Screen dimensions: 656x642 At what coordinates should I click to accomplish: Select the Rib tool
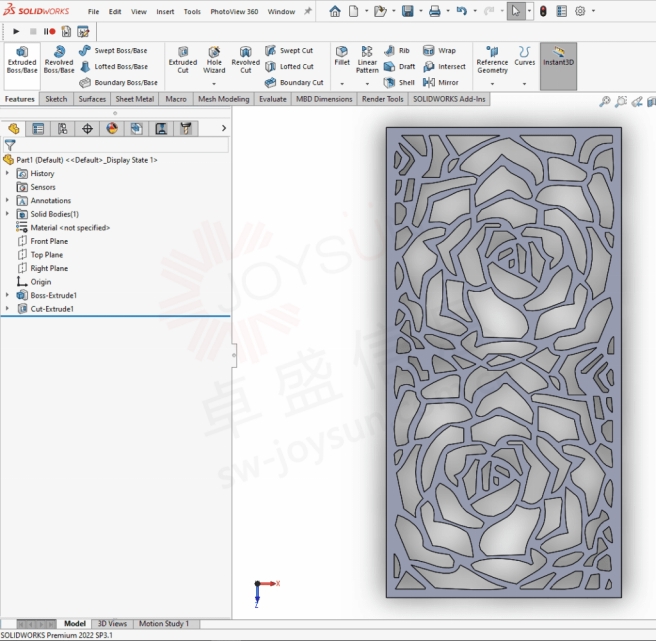[x=397, y=51]
